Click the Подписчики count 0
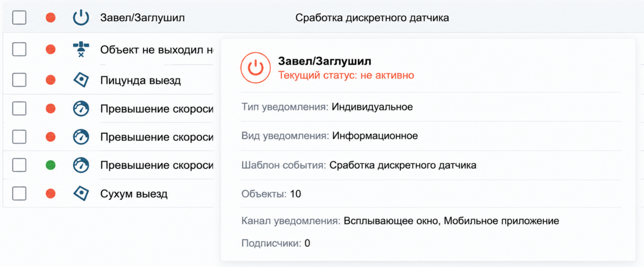Image resolution: width=644 pixels, height=267 pixels. (x=307, y=243)
